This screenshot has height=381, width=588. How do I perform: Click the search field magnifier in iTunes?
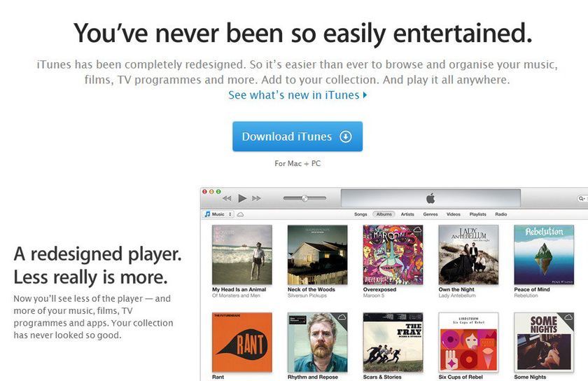[581, 198]
